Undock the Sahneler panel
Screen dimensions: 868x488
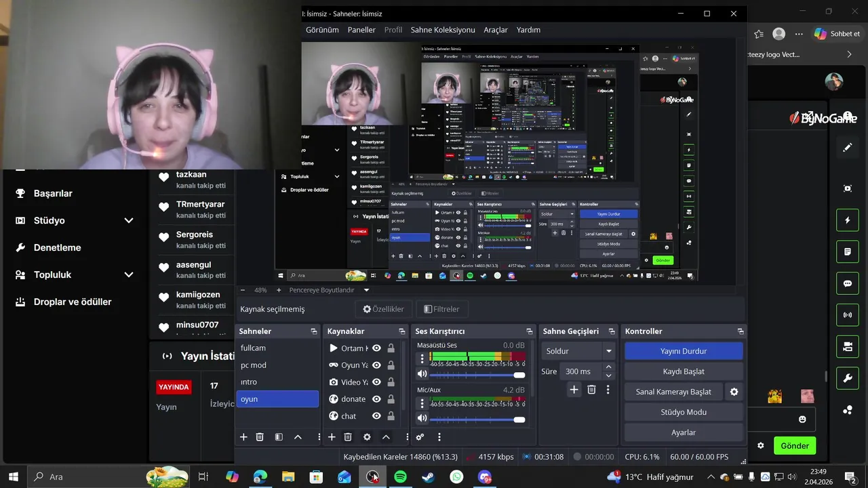313,331
